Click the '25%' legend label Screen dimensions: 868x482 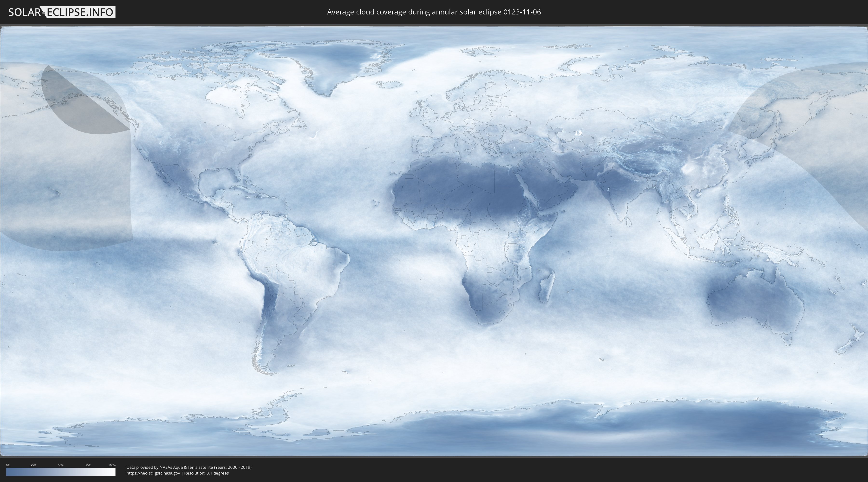click(33, 465)
